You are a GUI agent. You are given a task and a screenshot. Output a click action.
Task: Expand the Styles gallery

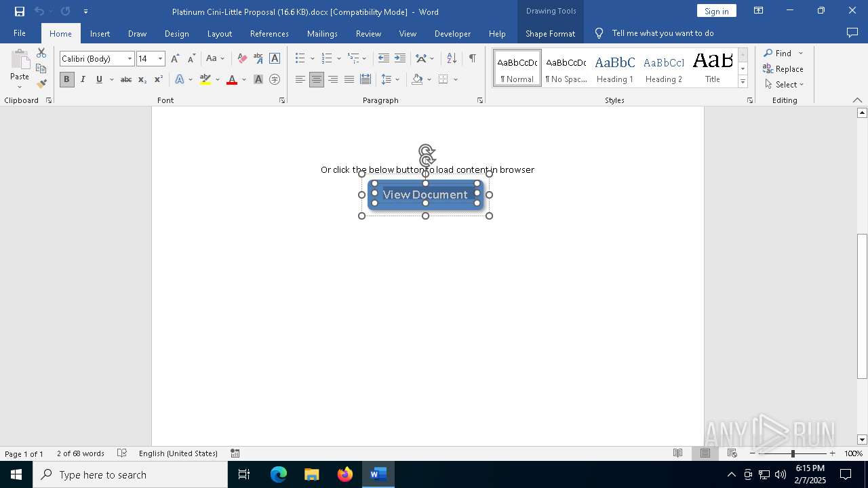coord(743,83)
